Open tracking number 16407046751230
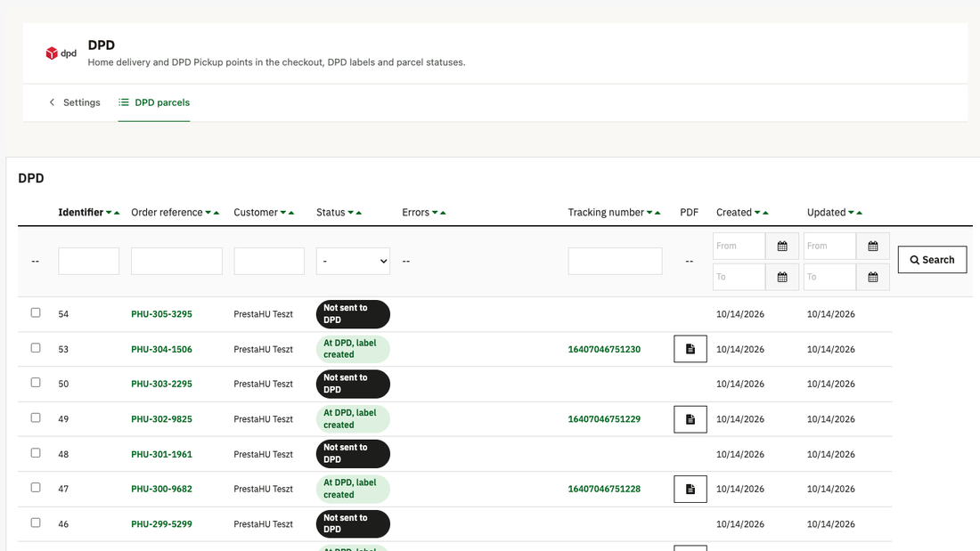980x551 pixels. coord(604,349)
